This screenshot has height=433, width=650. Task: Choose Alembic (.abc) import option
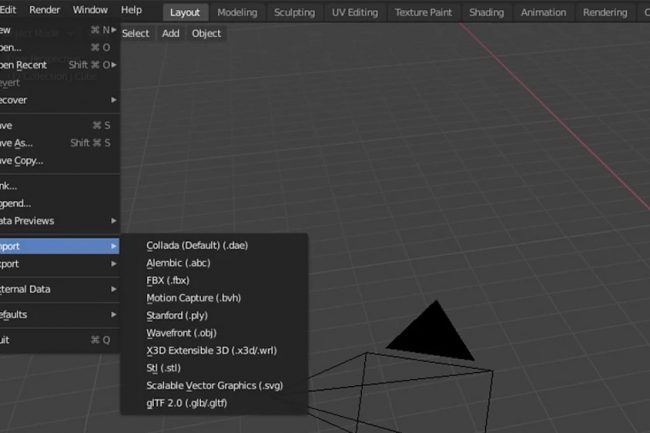pyautogui.click(x=178, y=263)
